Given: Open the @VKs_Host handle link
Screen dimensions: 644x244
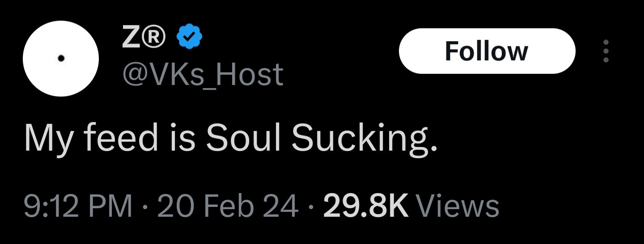Looking at the screenshot, I should pos(202,74).
